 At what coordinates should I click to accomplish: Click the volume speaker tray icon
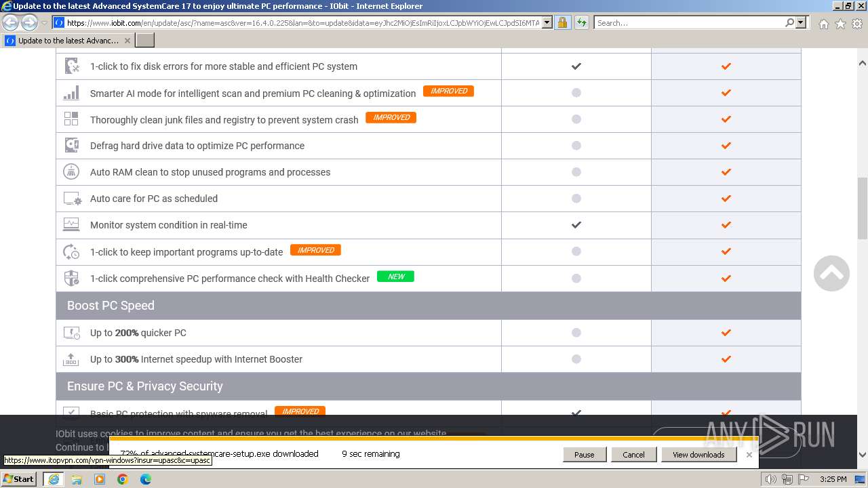coord(771,479)
